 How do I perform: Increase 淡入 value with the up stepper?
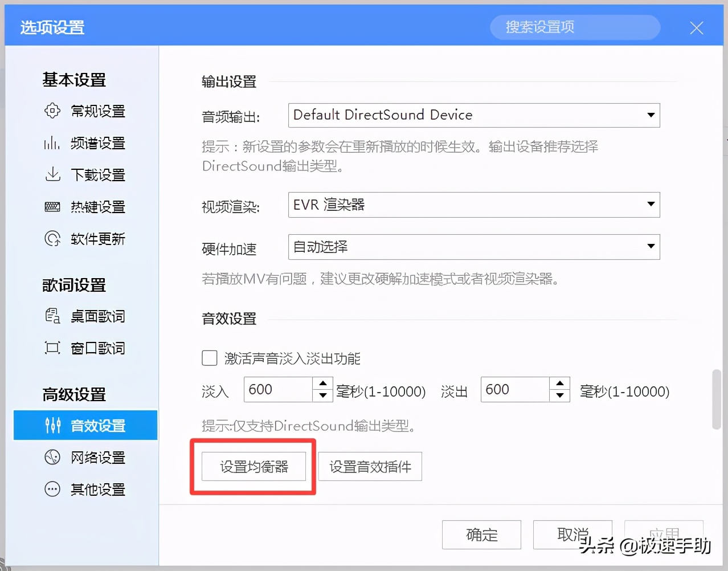click(x=322, y=383)
